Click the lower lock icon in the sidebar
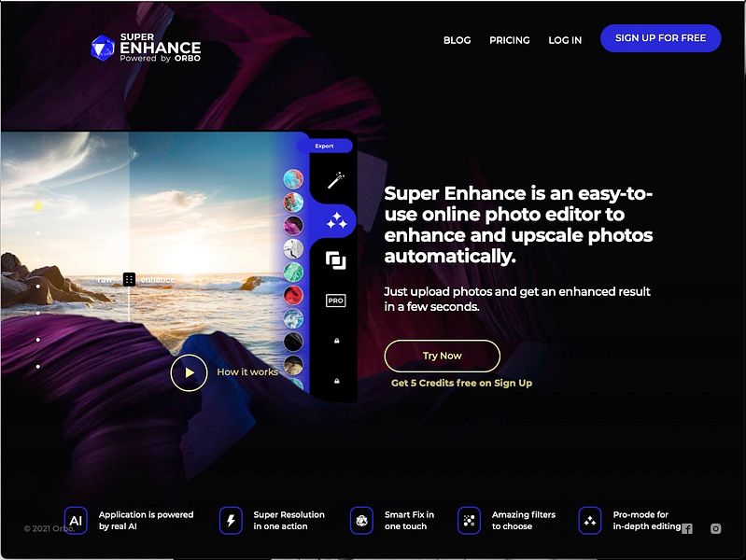This screenshot has width=746, height=560. point(336,381)
